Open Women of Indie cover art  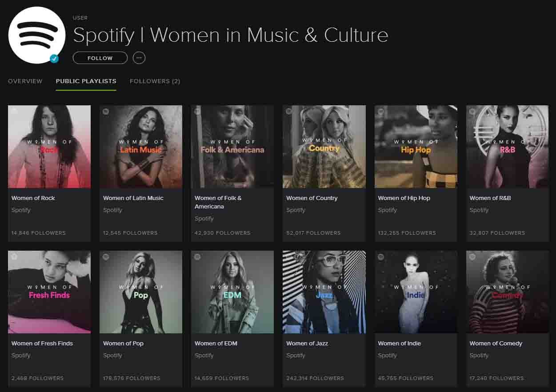tap(416, 292)
